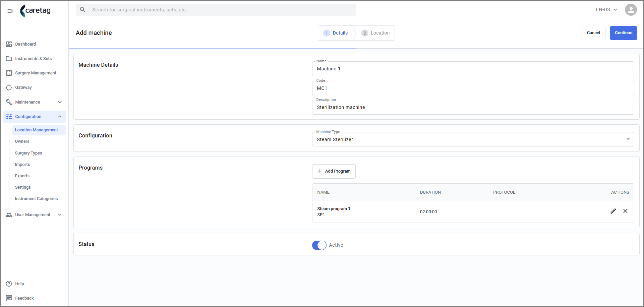Select the Steam program 1 row name

pos(334,209)
